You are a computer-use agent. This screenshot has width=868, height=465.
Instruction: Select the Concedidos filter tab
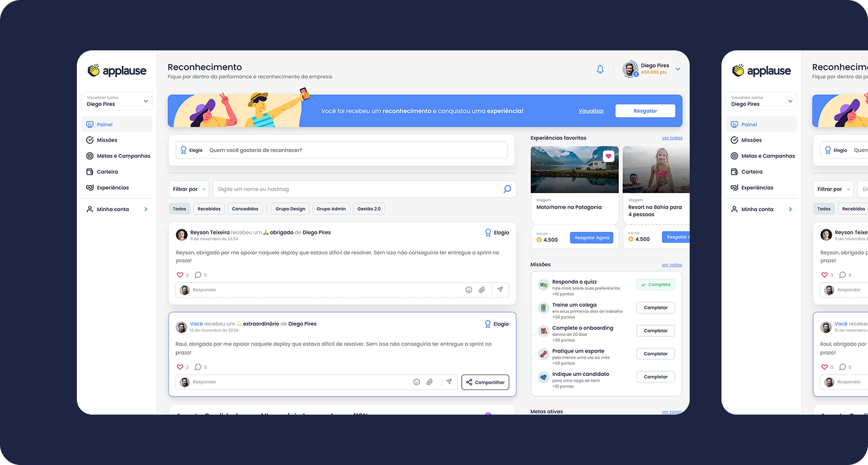tap(245, 209)
